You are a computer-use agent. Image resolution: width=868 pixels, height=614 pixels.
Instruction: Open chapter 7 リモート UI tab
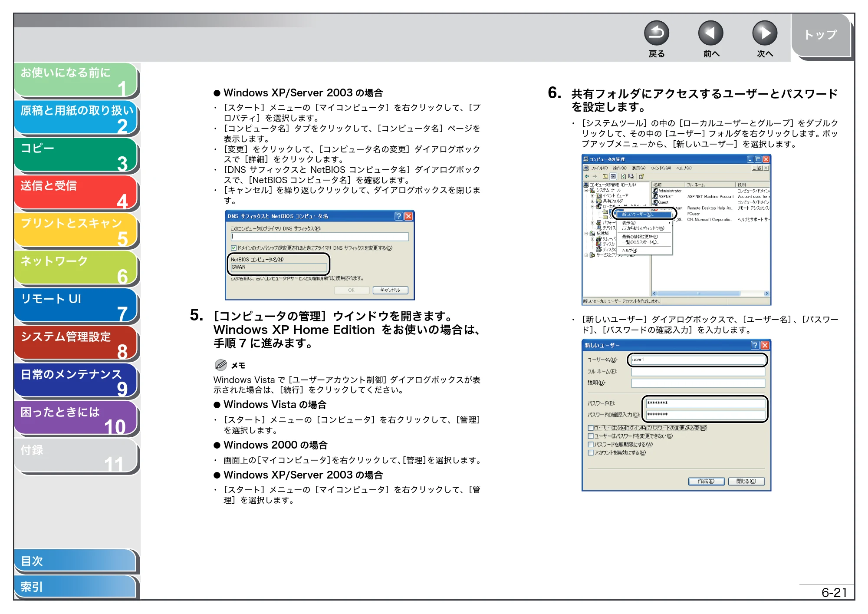click(x=76, y=306)
